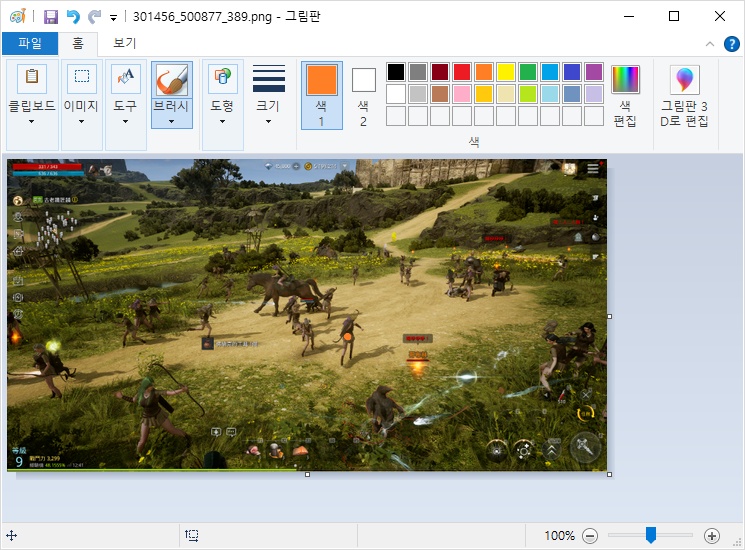Pick the gold color swatch
Viewport: 745px width, 550px height.
[x=484, y=94]
